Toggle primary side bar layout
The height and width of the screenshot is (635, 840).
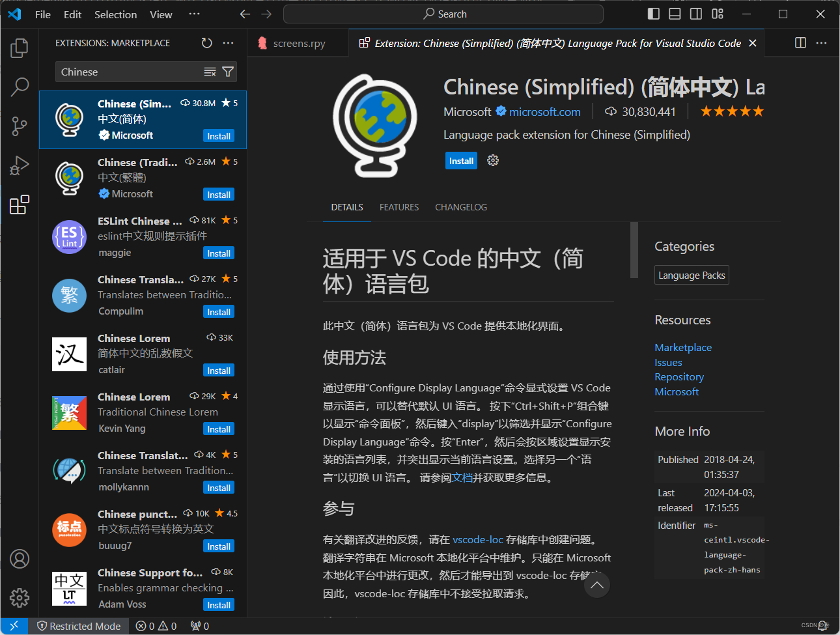654,14
